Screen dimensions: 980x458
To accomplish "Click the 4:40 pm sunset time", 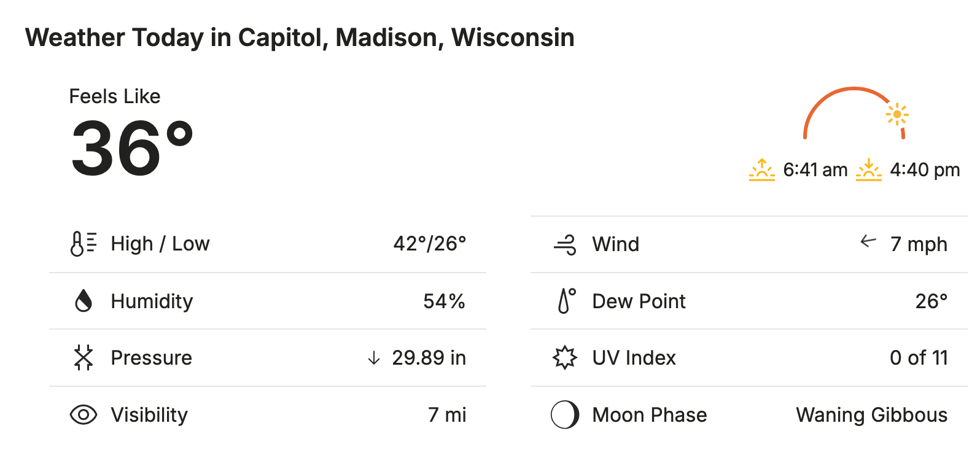I will pyautogui.click(x=925, y=169).
